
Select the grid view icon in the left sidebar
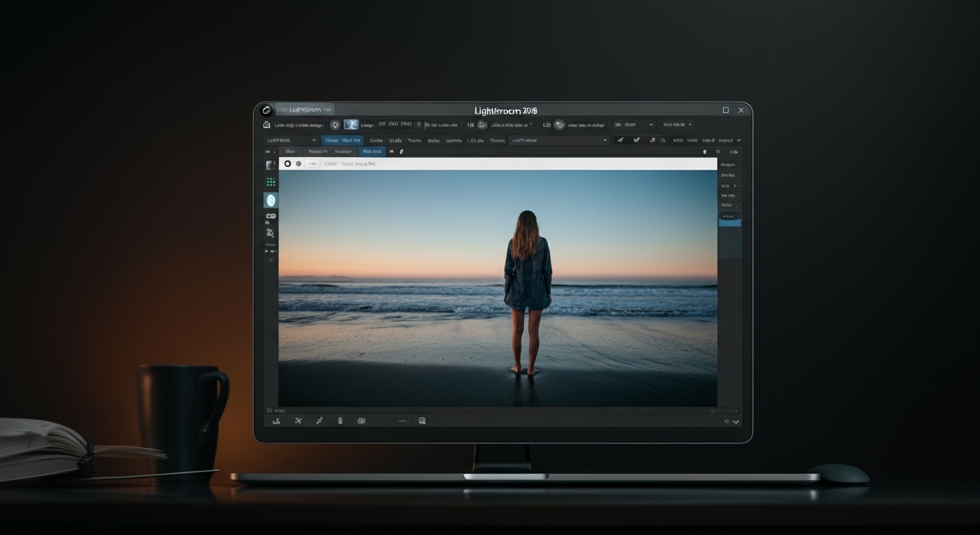pos(270,182)
